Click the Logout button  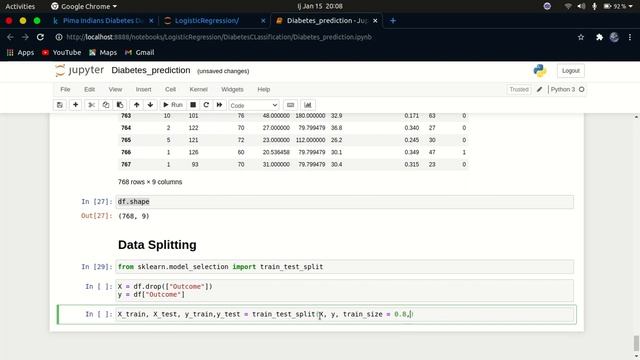(x=571, y=71)
